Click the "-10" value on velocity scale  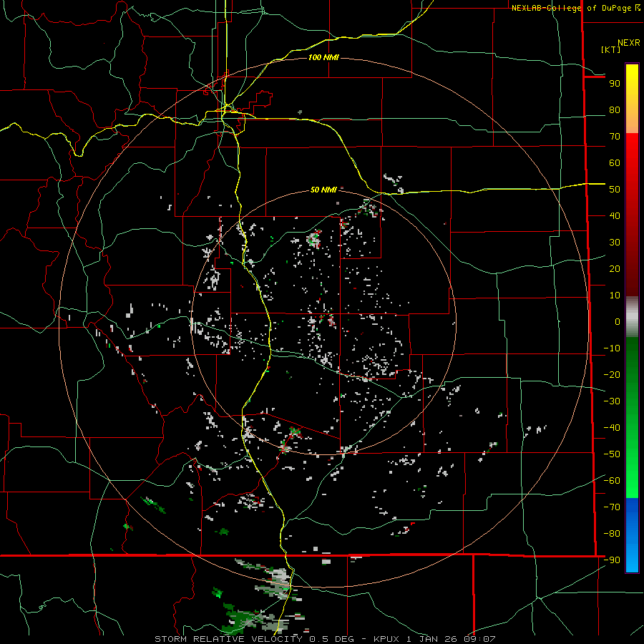612,348
